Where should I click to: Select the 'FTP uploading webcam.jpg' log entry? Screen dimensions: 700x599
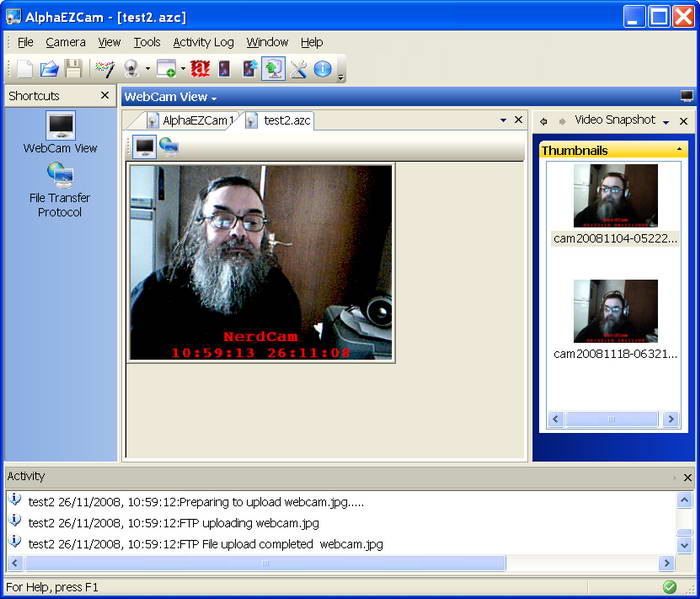174,523
